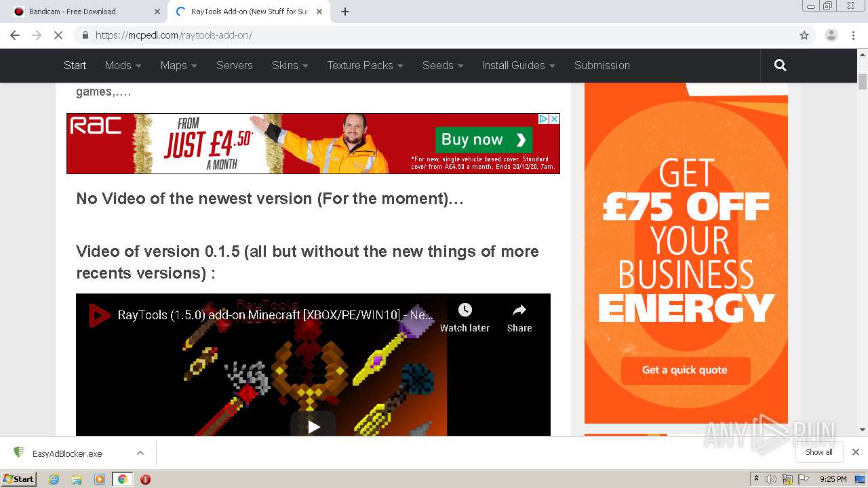The width and height of the screenshot is (868, 488).
Task: Expand the Install Guides dropdown menu
Action: point(519,65)
